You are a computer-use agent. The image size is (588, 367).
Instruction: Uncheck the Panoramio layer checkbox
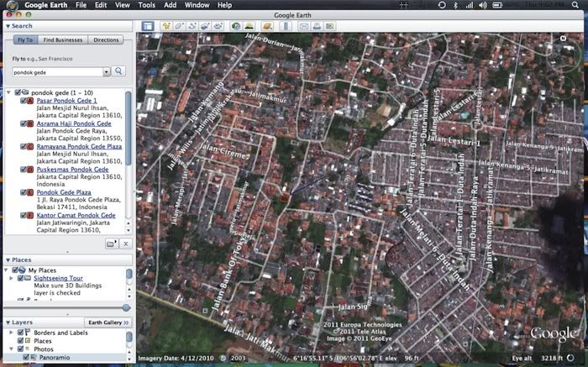click(26, 357)
